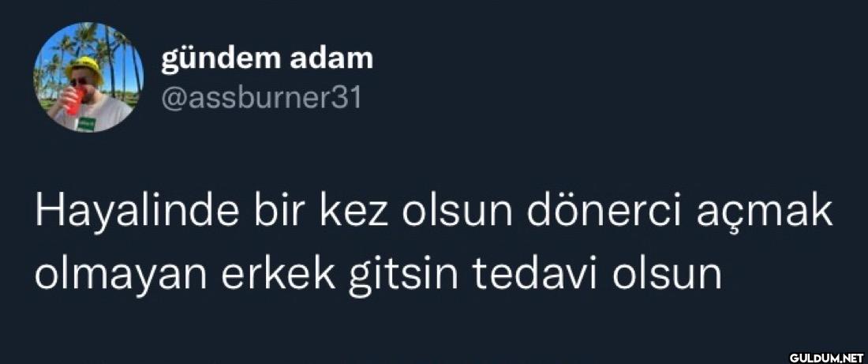Click the word bir in the first line
This screenshot has width=868, height=364.
tap(280, 211)
